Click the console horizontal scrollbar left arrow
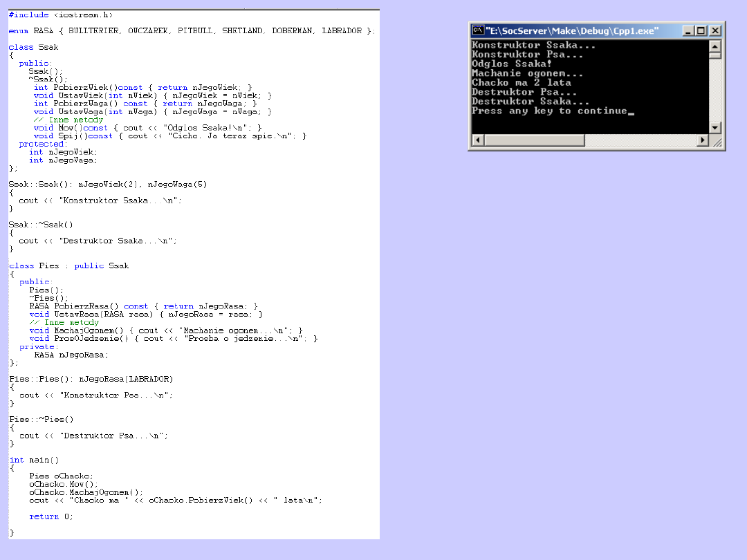 point(478,140)
